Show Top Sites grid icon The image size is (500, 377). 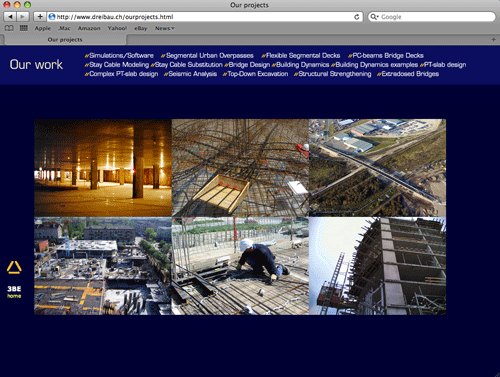click(23, 28)
